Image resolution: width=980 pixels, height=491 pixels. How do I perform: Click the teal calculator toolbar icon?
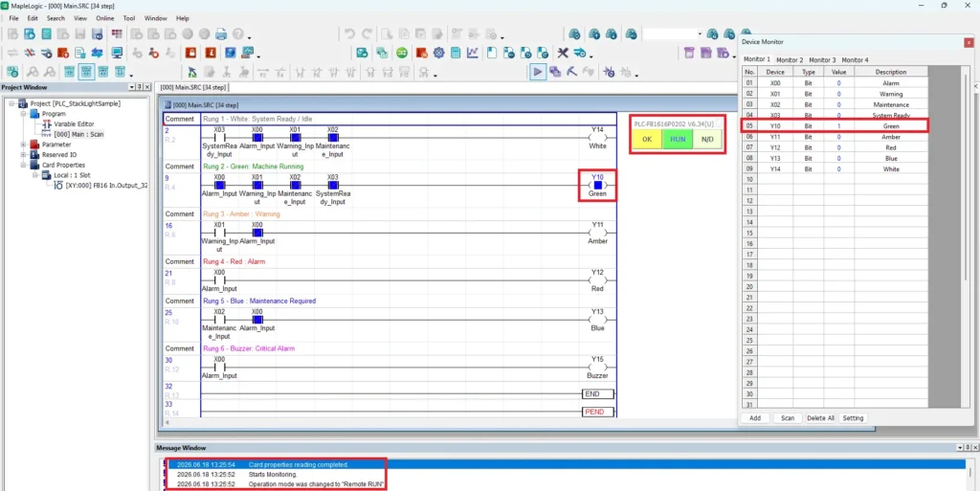click(456, 53)
